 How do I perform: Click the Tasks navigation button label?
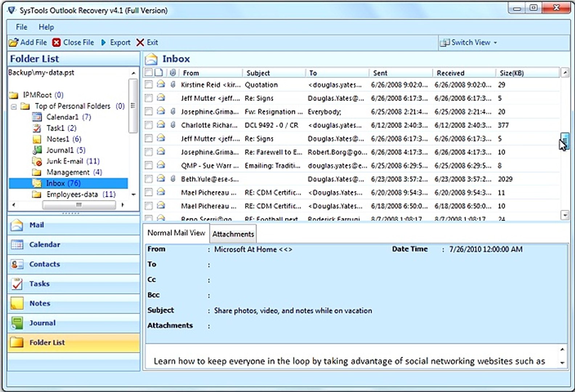(39, 284)
